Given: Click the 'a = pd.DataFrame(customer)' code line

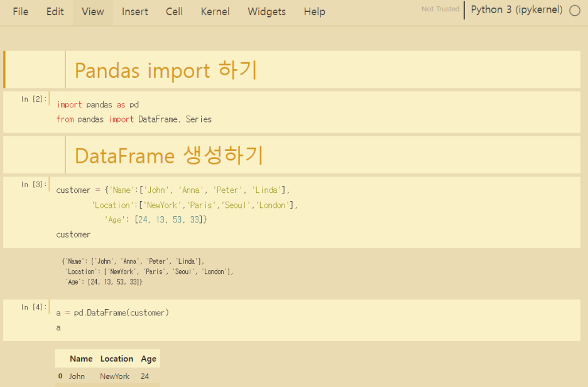Looking at the screenshot, I should point(112,313).
